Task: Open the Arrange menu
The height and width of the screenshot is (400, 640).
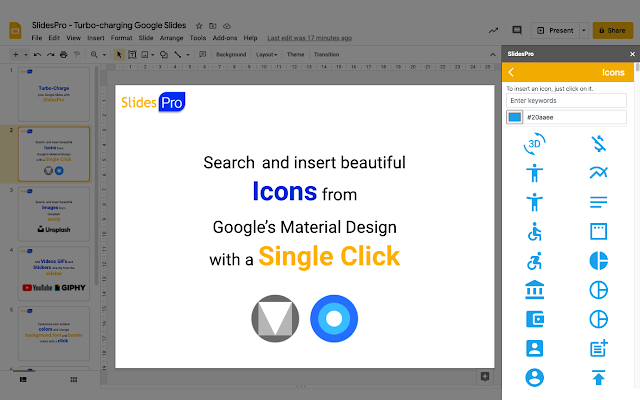Action: point(171,38)
